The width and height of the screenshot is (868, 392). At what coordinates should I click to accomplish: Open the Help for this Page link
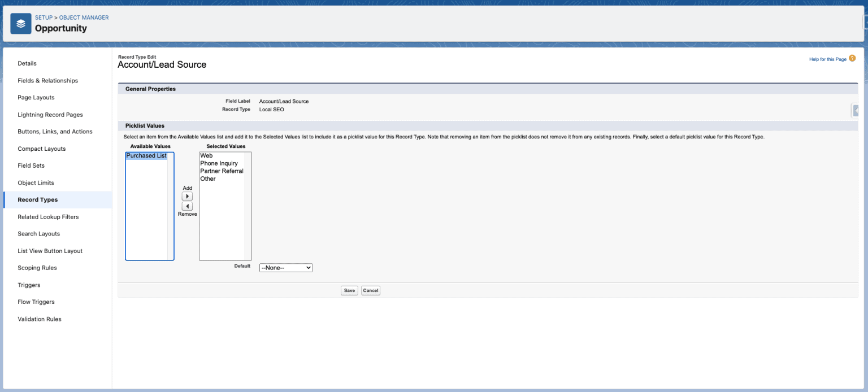point(827,59)
